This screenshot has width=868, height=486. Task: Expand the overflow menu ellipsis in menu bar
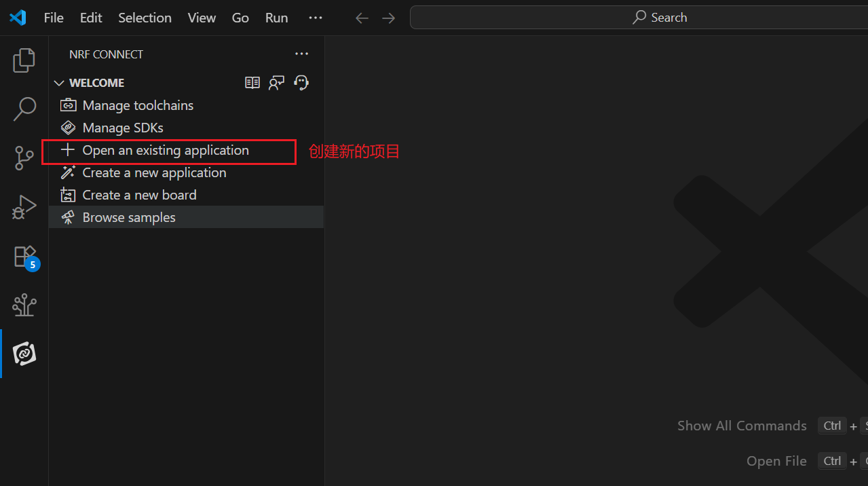pos(316,18)
